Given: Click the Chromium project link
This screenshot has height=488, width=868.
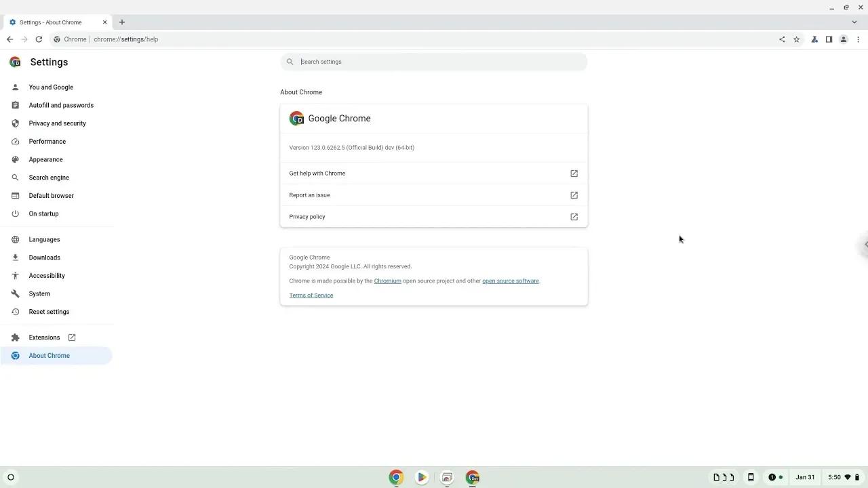Looking at the screenshot, I should (x=387, y=281).
